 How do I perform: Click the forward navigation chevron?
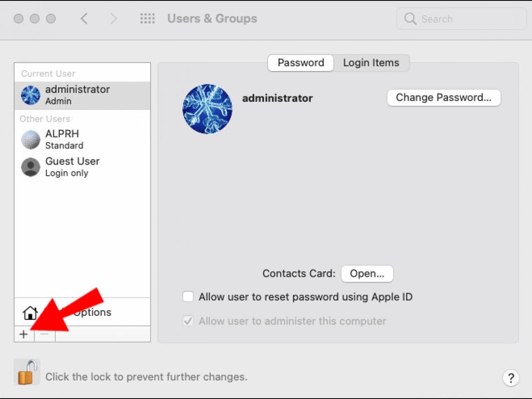(x=113, y=19)
